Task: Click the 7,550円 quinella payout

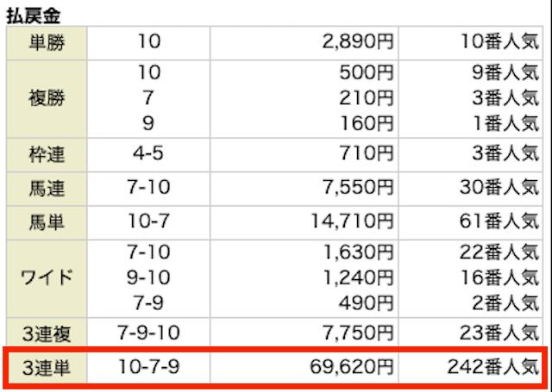Action: 357,187
